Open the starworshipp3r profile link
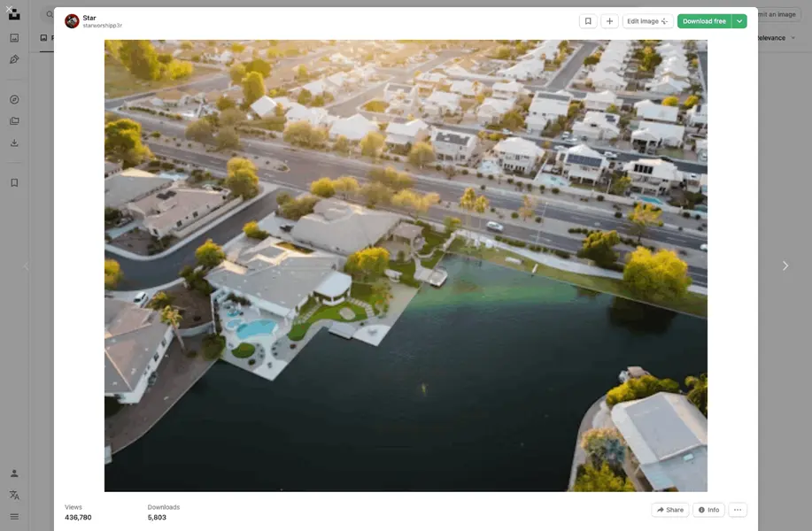Image resolution: width=812 pixels, height=531 pixels. coord(103,26)
